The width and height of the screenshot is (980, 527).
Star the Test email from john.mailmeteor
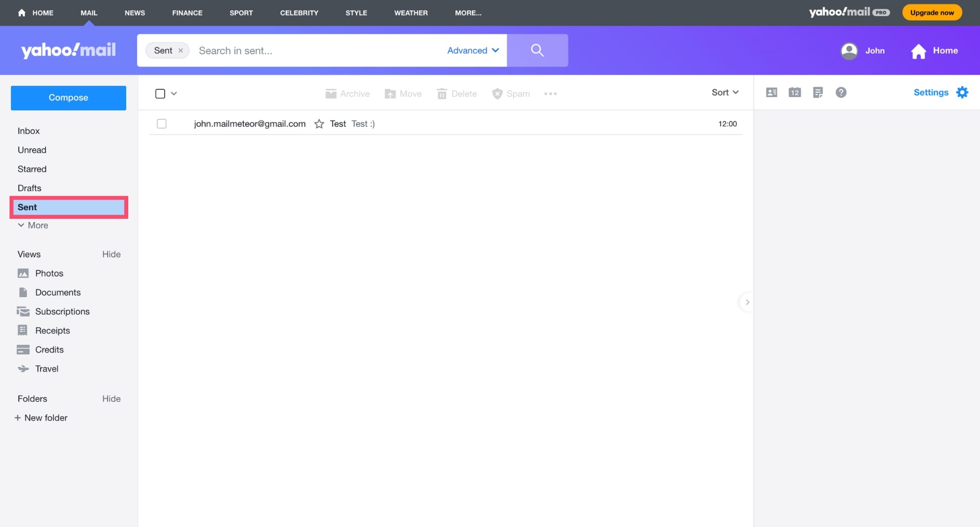(319, 124)
